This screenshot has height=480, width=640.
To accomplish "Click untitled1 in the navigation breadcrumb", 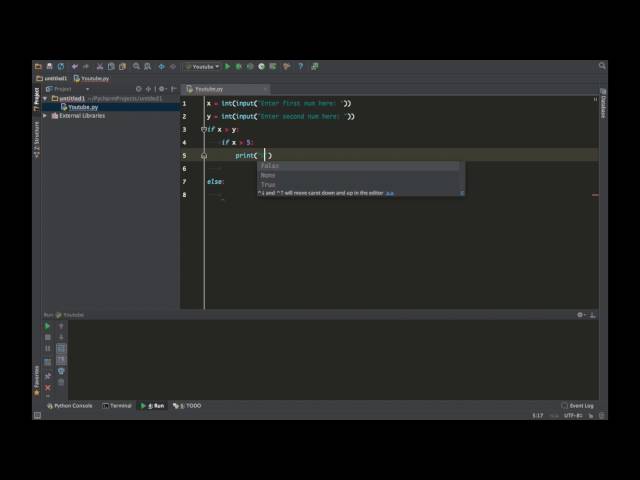I will [x=51, y=78].
